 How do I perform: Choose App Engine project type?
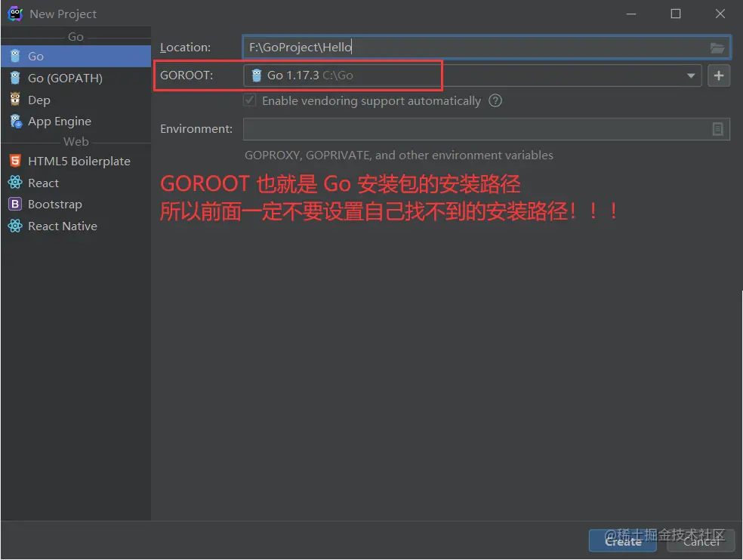(x=76, y=122)
